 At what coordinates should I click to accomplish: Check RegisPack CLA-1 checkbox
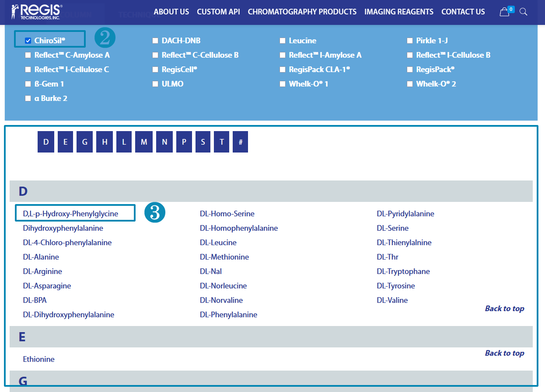click(x=283, y=69)
